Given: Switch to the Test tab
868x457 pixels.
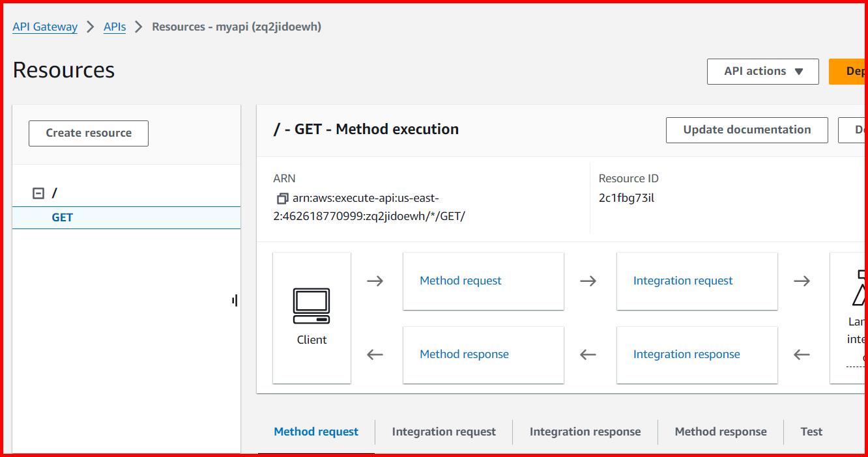Looking at the screenshot, I should [x=811, y=432].
